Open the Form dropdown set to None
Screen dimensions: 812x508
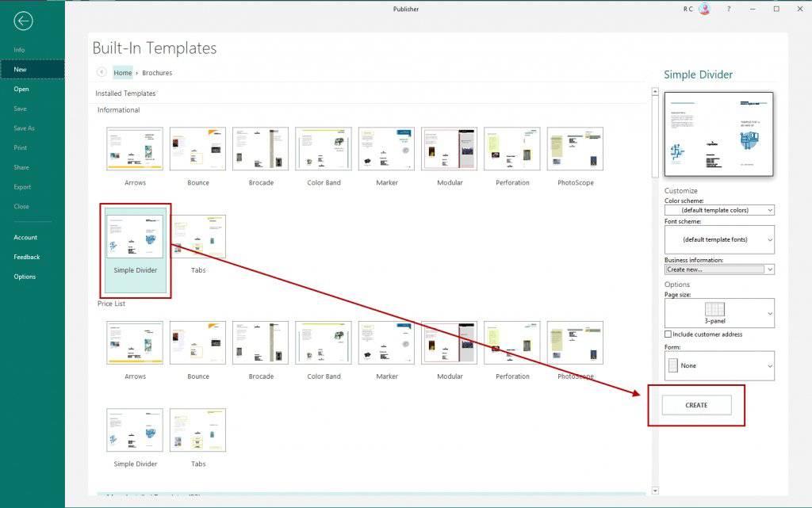pyautogui.click(x=718, y=366)
